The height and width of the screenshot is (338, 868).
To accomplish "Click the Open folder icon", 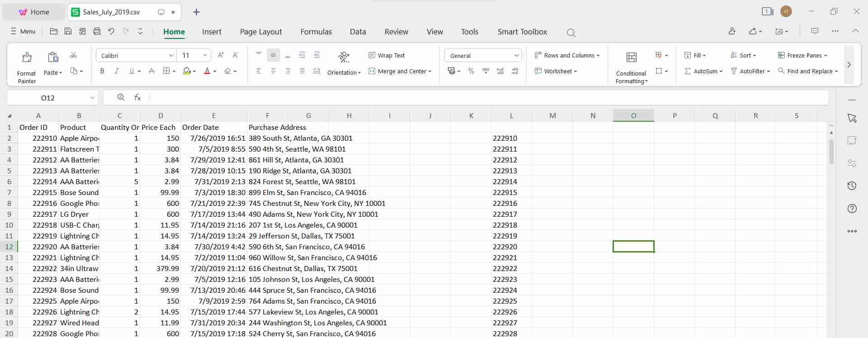I will tap(53, 31).
